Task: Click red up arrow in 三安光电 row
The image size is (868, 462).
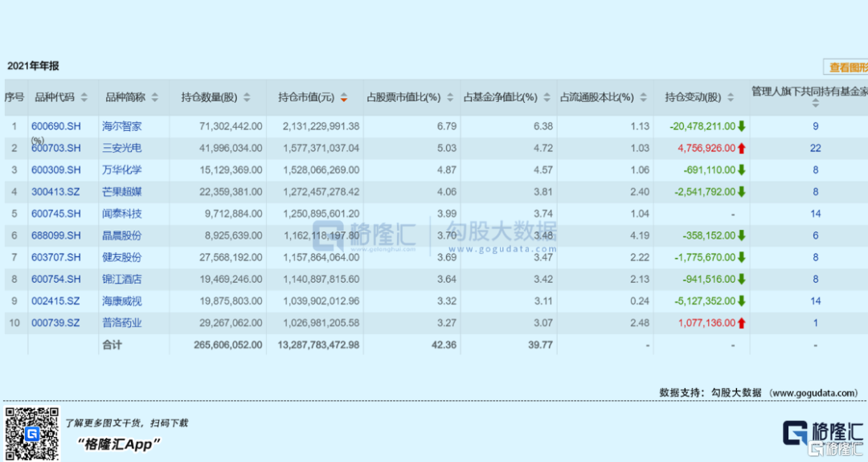Action: pos(742,149)
